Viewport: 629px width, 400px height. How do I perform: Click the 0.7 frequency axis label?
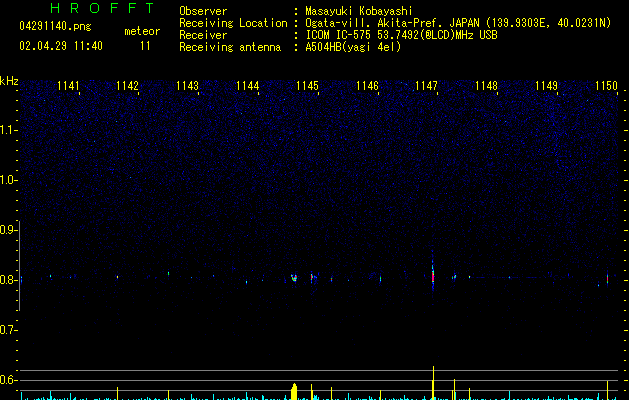(x=8, y=330)
